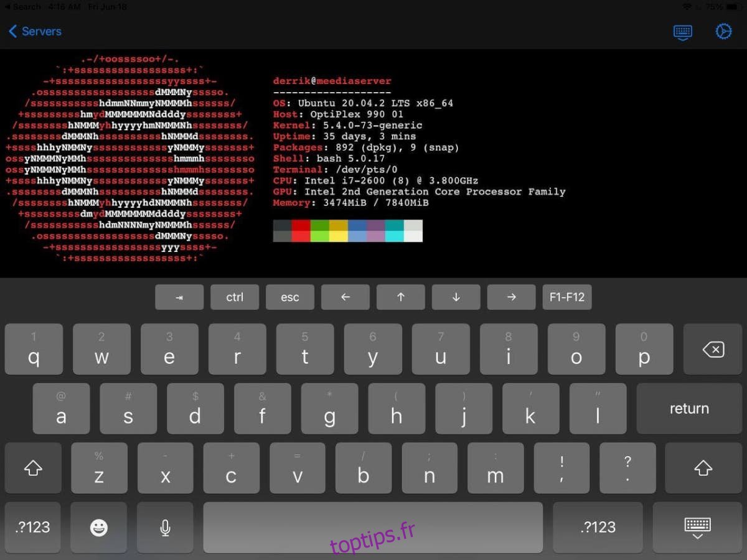Image resolution: width=747 pixels, height=560 pixels.
Task: Open the emoji keyboard
Action: [98, 528]
